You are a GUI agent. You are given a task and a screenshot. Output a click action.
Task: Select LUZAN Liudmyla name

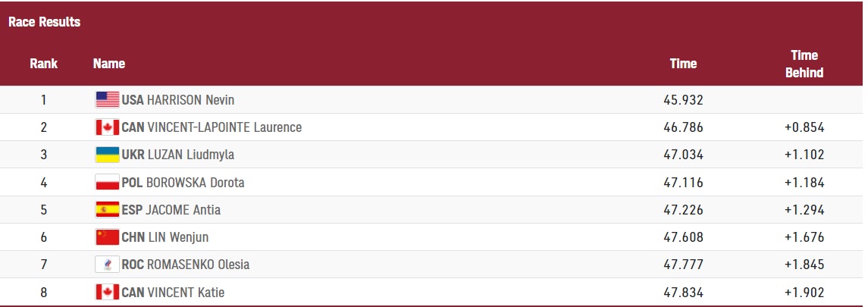(190, 155)
